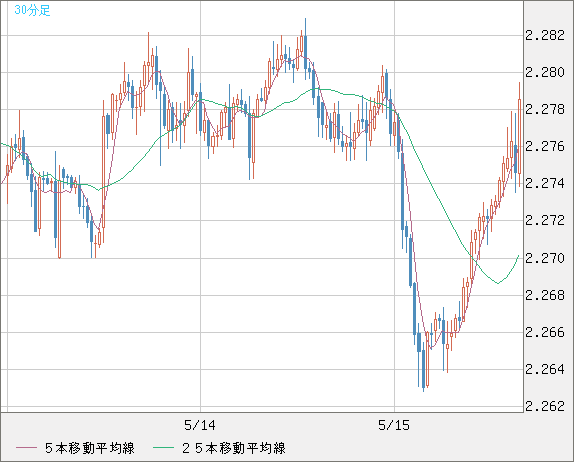Click the 5/14 date label

coord(200,425)
